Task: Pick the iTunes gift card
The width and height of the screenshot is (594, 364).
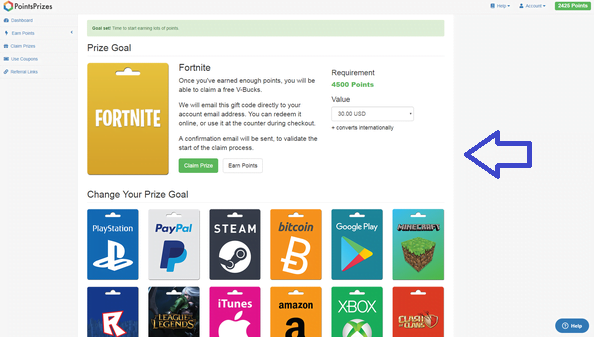Action: tap(235, 312)
